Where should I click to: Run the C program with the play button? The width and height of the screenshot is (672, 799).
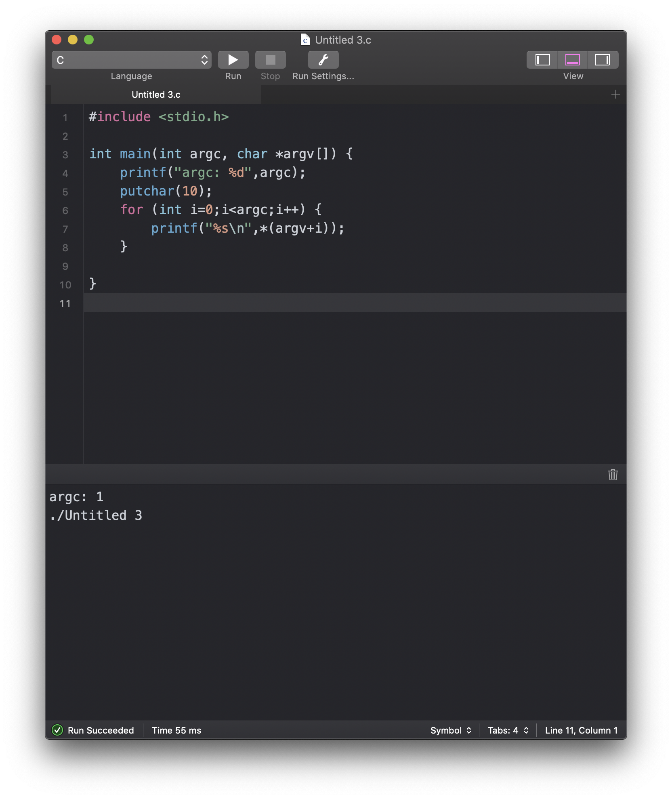tap(233, 60)
